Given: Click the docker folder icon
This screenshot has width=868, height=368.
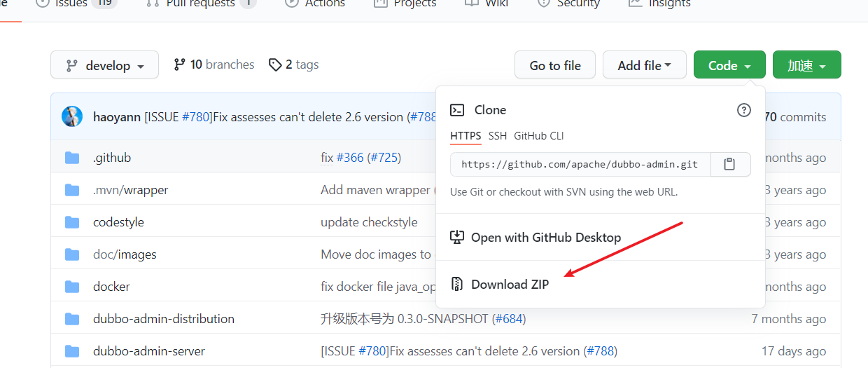Looking at the screenshot, I should click(x=72, y=287).
